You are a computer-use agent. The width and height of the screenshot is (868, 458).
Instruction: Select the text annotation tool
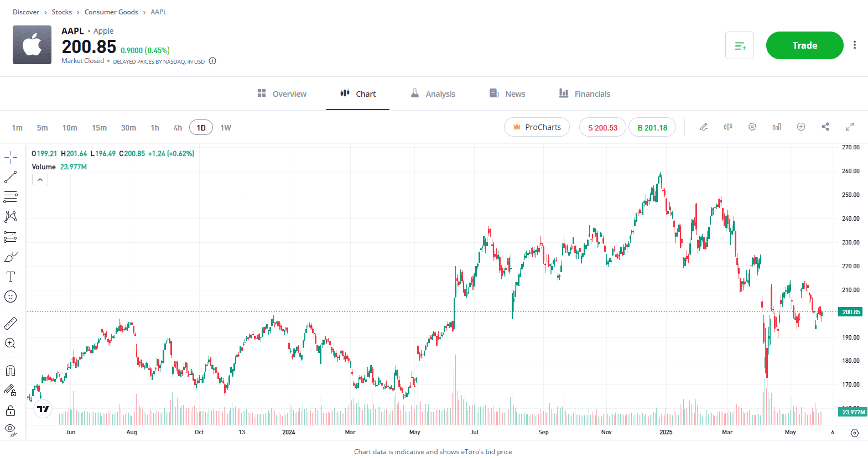point(11,277)
